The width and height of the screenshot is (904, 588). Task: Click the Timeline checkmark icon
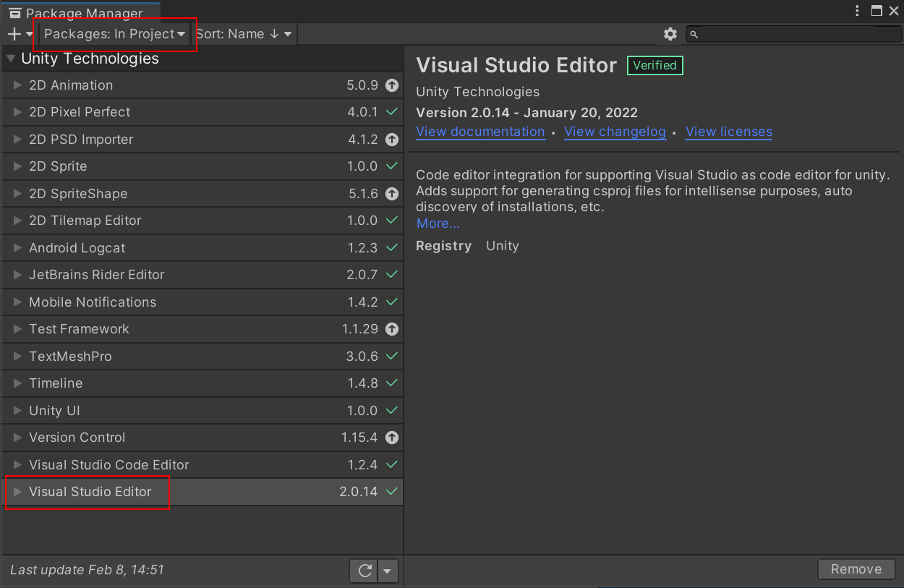(x=392, y=383)
